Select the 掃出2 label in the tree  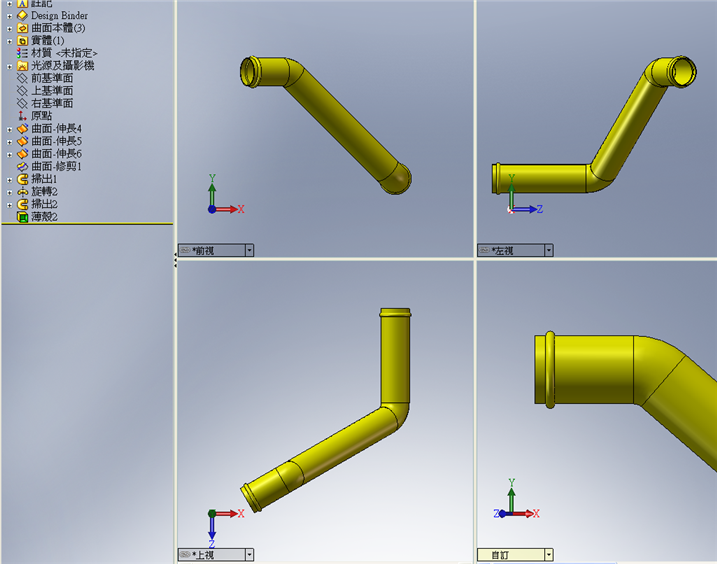click(44, 204)
